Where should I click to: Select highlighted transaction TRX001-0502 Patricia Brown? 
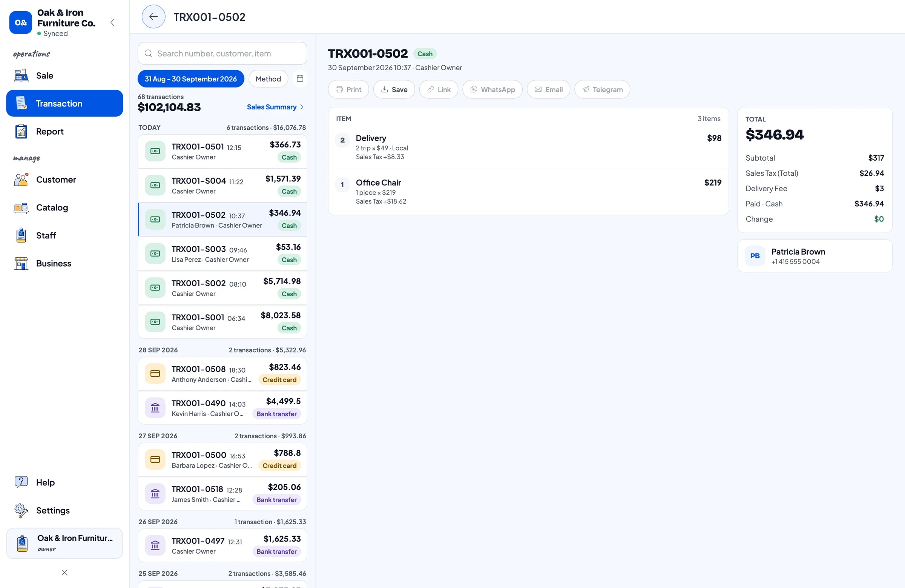coord(222,220)
